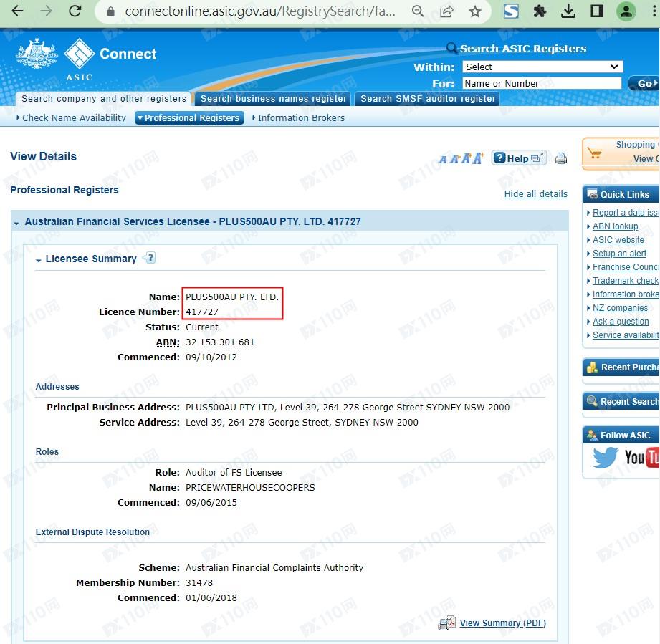Click the auditor name PRICEWATERHOUSECOOPERS
This screenshot has width=660, height=644.
[250, 487]
